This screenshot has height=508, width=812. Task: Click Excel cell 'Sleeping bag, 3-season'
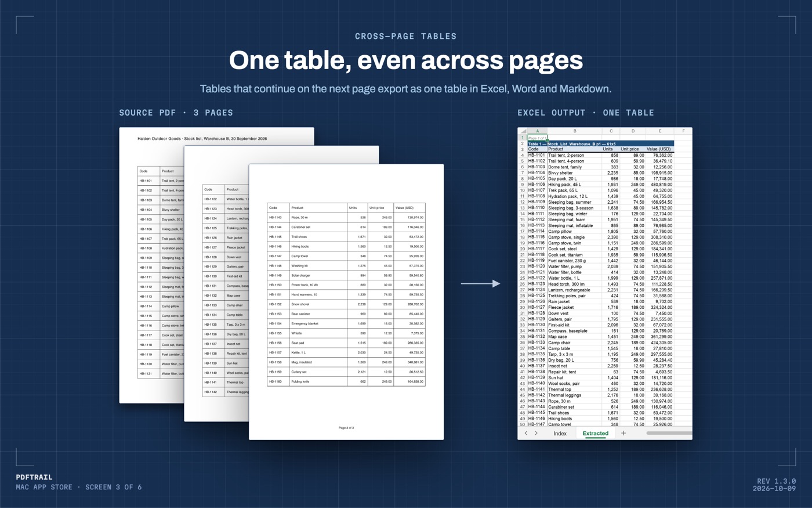coord(574,208)
